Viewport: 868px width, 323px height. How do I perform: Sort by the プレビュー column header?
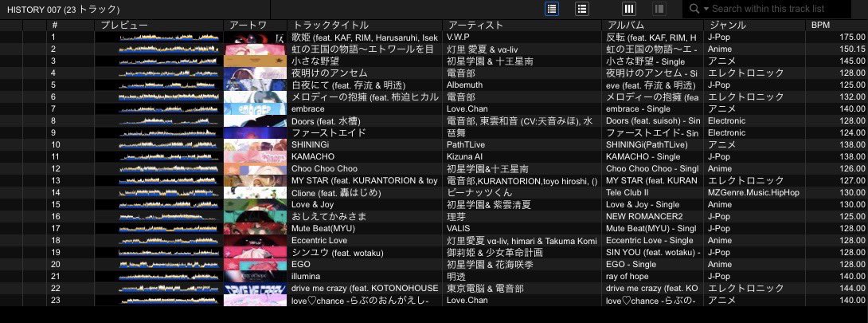click(124, 25)
